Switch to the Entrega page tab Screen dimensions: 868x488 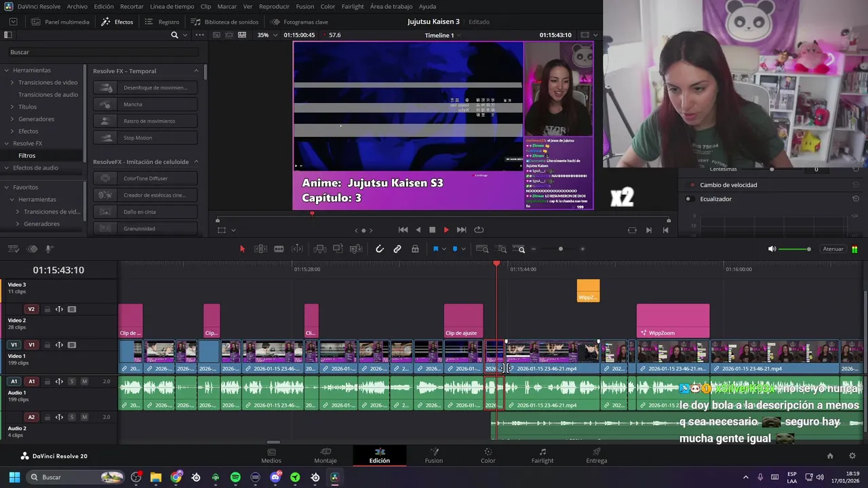(x=597, y=455)
